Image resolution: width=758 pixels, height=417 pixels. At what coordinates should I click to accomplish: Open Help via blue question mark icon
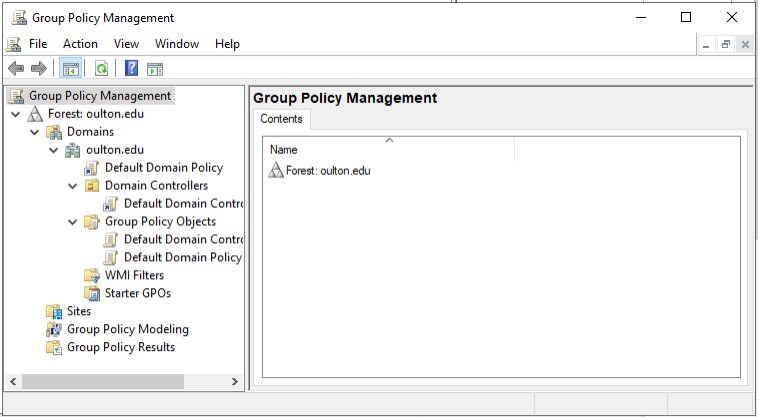[131, 69]
